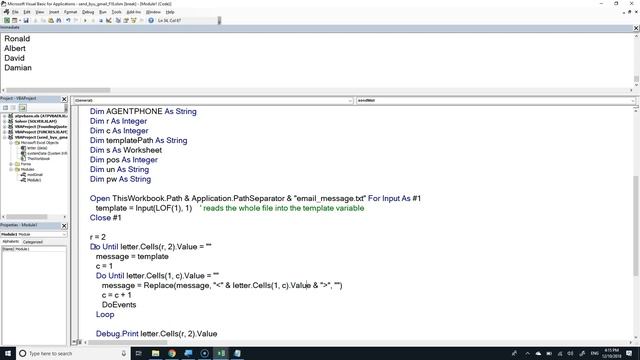
Task: Click the Project Explorer toolbar icon
Action: click(x=118, y=20)
